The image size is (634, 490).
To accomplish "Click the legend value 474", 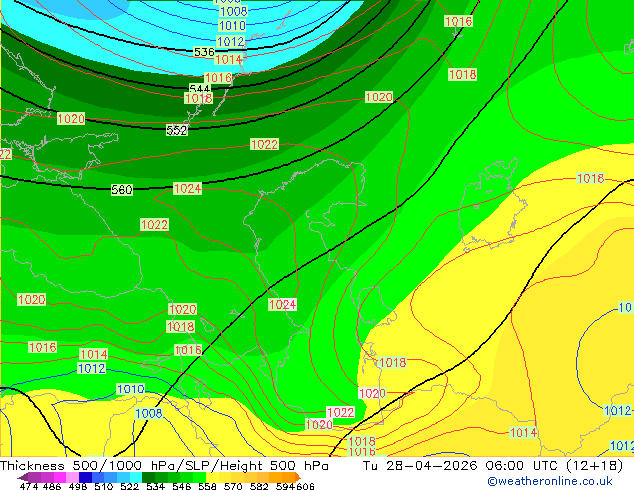I will click(x=29, y=486).
